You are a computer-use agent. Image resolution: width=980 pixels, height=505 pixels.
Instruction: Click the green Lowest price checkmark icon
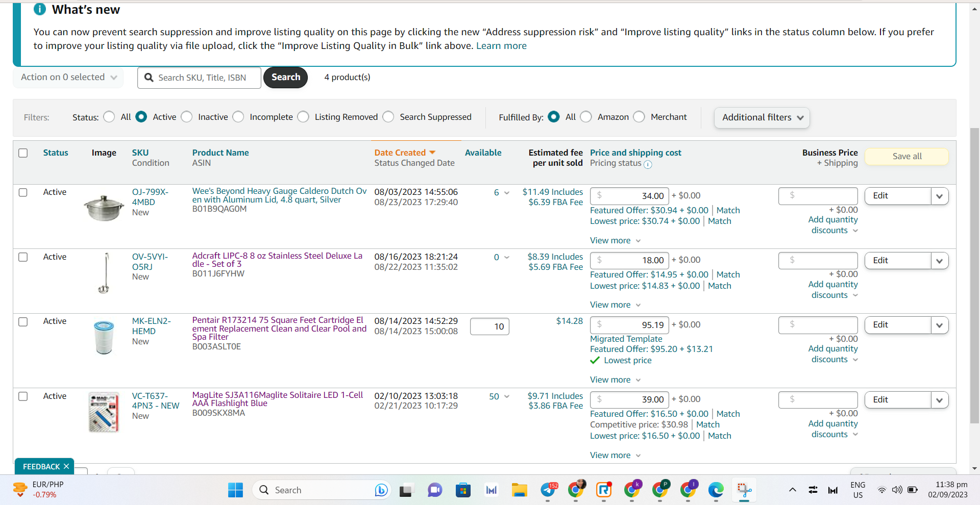click(x=595, y=360)
